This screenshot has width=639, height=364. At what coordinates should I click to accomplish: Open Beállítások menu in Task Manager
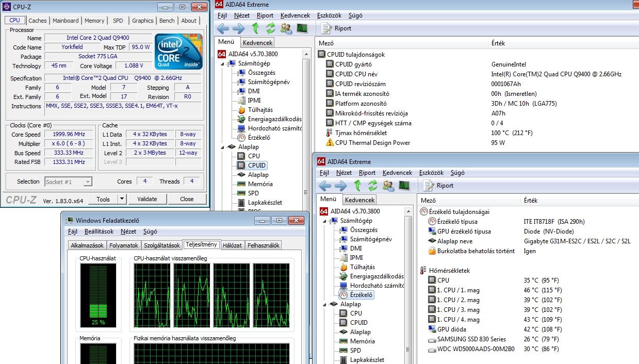99,231
